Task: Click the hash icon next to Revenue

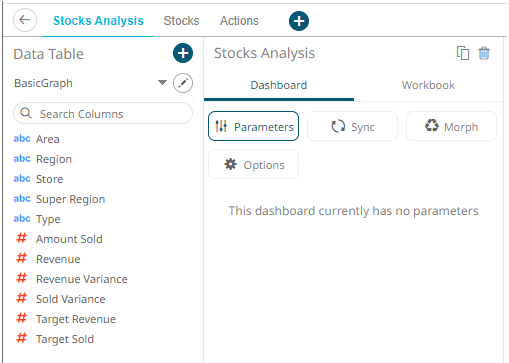Action: [22, 258]
